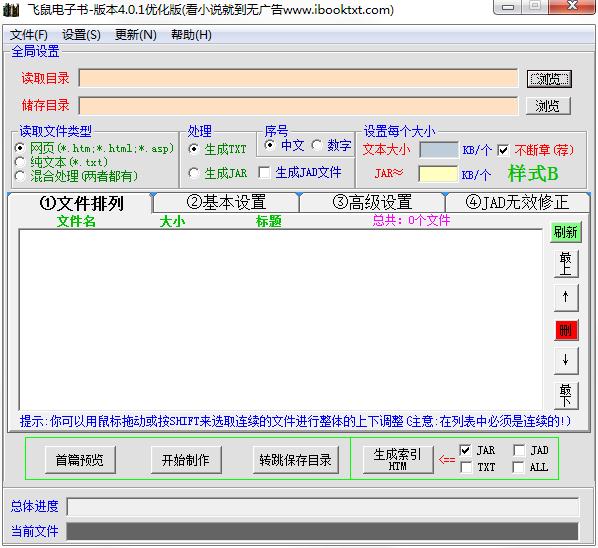This screenshot has height=548, width=598.
Task: Click the 开始制作 button
Action: [186, 460]
